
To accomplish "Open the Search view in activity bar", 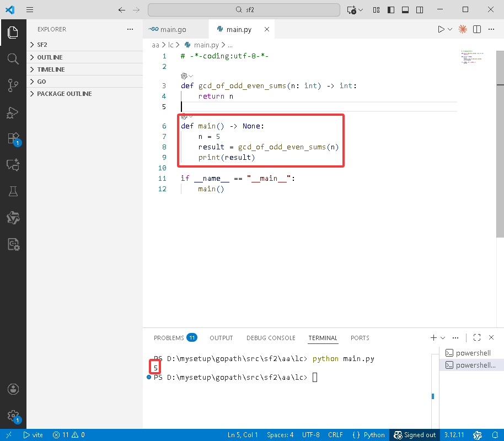I will click(13, 59).
